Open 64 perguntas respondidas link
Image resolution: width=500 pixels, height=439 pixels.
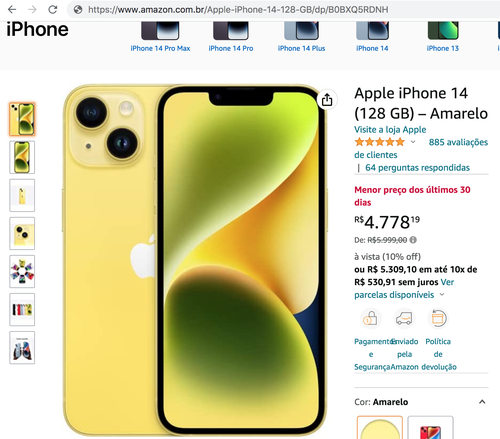(x=417, y=168)
